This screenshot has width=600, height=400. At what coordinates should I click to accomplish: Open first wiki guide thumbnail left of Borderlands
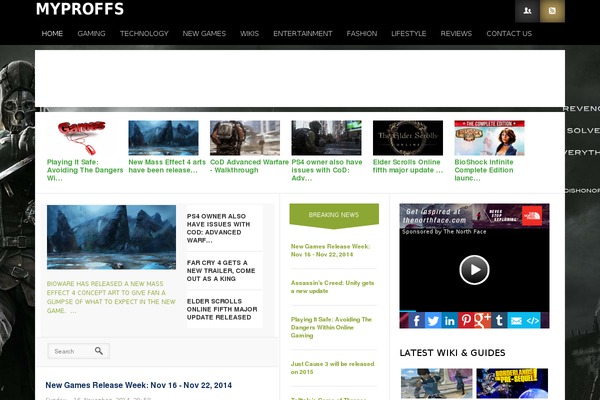(x=437, y=384)
